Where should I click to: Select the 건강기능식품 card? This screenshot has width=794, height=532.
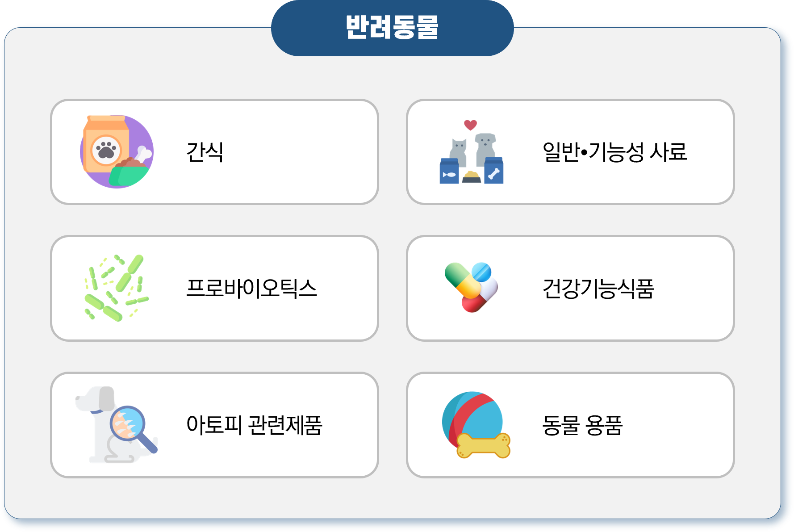[570, 289]
